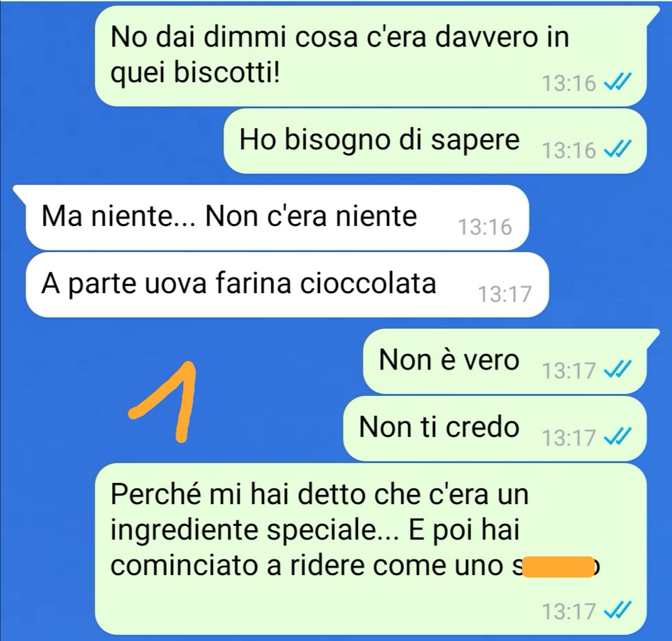Tap the "No dai dimmi cosa c'era" message

point(371,56)
